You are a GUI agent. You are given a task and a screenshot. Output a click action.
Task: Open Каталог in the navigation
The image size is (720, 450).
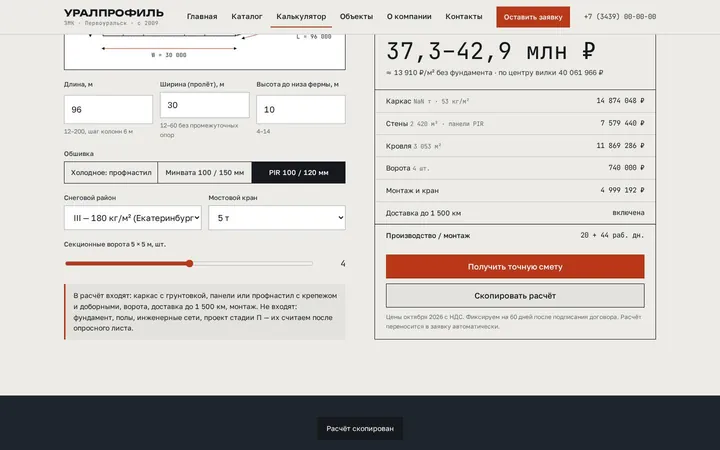point(247,17)
